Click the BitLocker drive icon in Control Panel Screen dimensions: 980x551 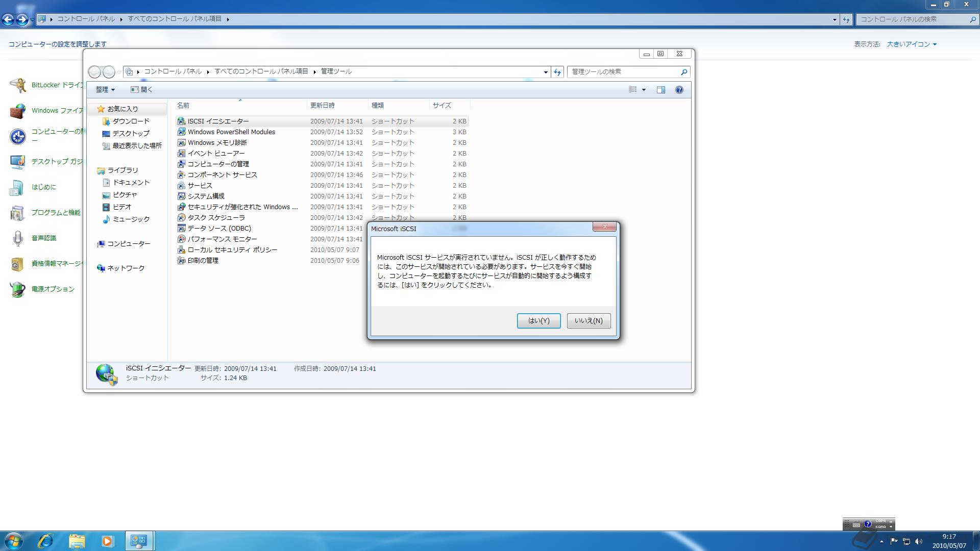pyautogui.click(x=18, y=85)
